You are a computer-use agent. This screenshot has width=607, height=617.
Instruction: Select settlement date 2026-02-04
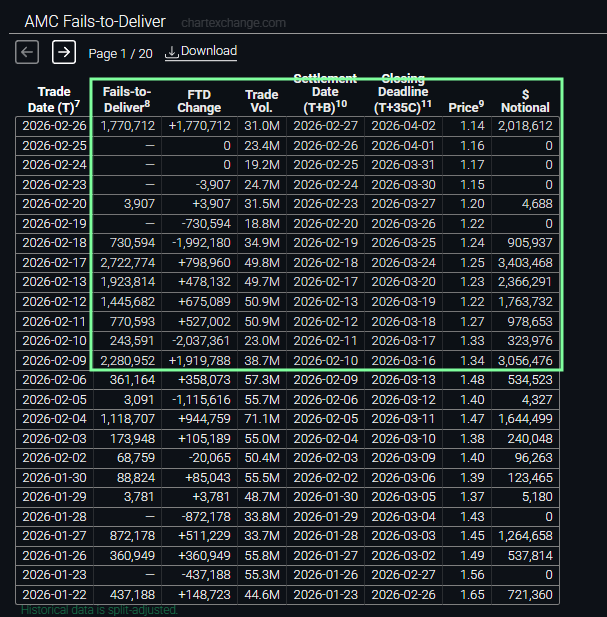pos(326,438)
